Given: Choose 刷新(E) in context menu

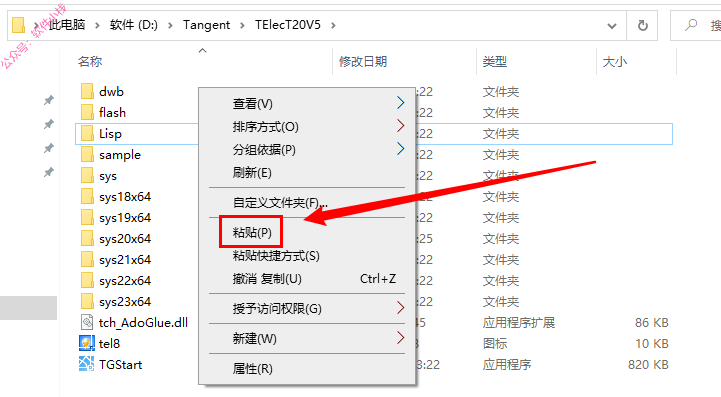Looking at the screenshot, I should pyautogui.click(x=307, y=173).
